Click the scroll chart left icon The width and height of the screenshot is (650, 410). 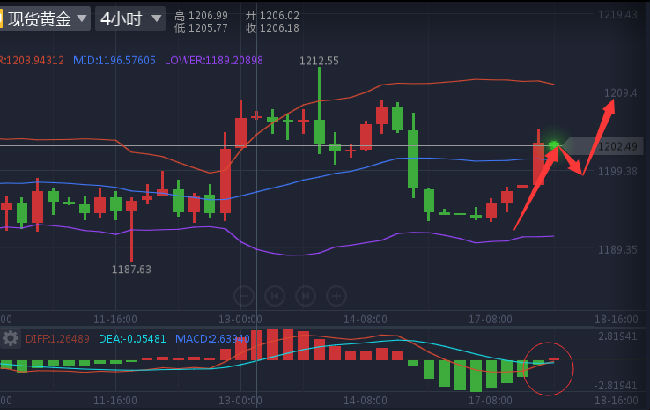pos(274,295)
